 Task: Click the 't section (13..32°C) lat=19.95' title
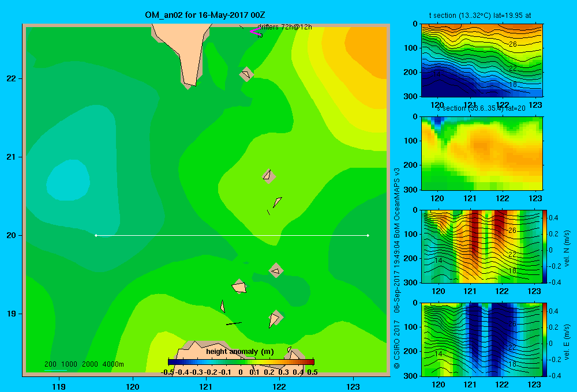pos(480,16)
